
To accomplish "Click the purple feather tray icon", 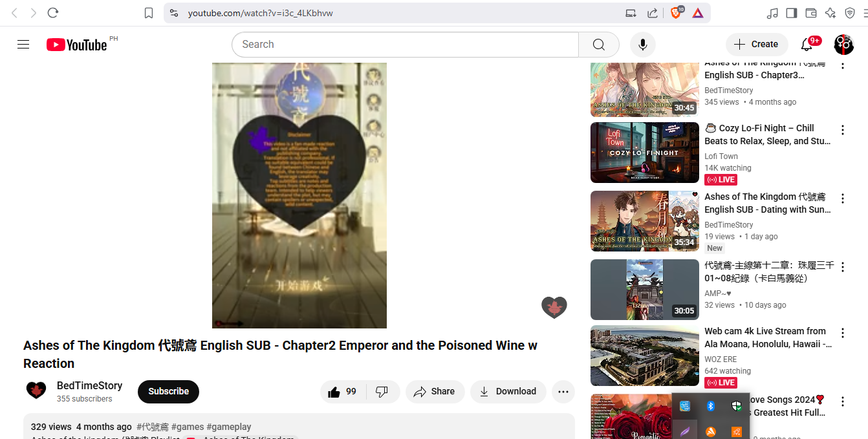I will tap(684, 431).
